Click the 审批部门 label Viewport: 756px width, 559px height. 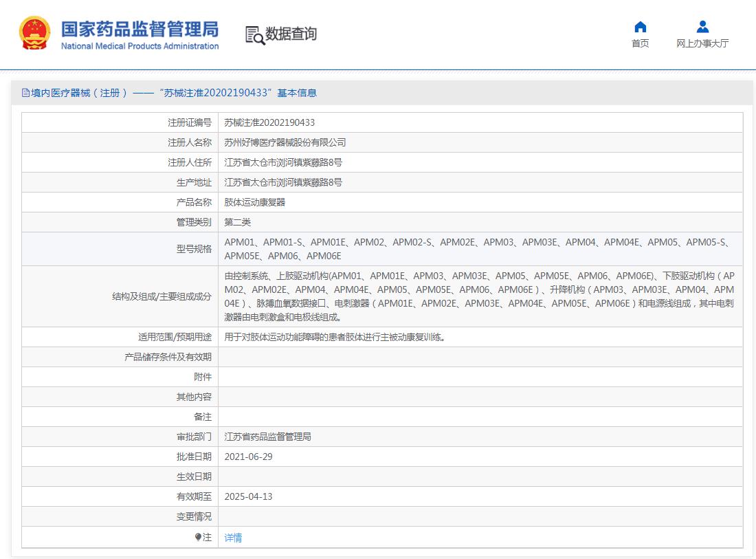tap(194, 437)
